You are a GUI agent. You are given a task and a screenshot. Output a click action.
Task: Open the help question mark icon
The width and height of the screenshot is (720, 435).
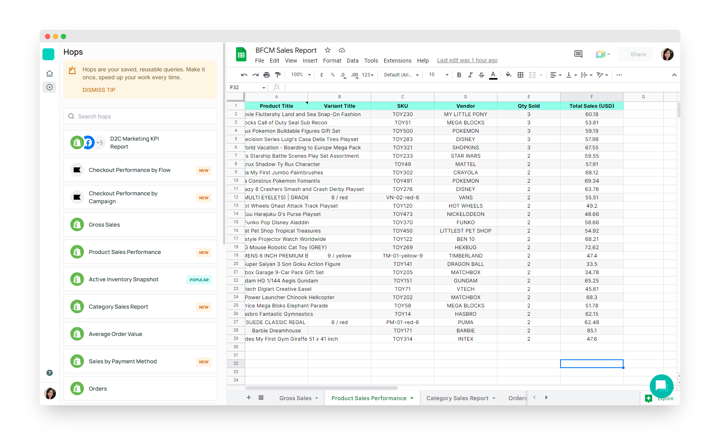[x=50, y=373]
